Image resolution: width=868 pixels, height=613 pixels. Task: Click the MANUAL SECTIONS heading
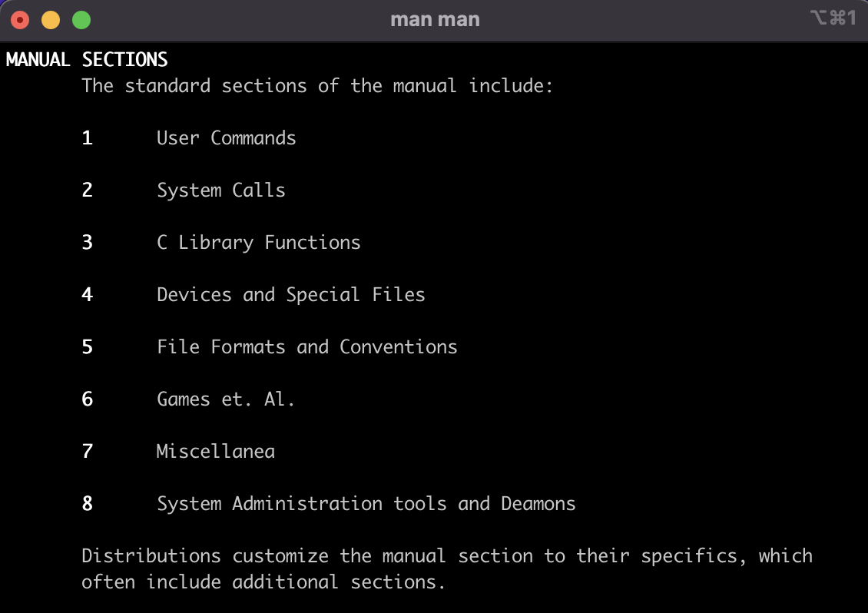87,60
